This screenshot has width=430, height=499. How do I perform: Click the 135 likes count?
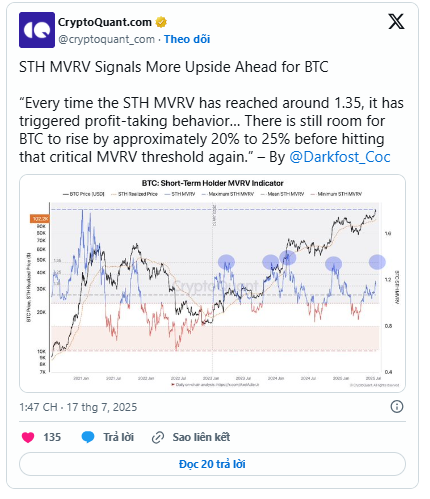[x=52, y=437]
